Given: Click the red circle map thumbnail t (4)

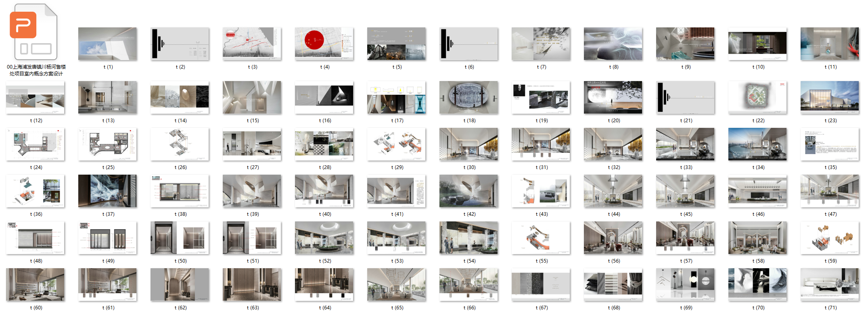Looking at the screenshot, I should [x=324, y=44].
